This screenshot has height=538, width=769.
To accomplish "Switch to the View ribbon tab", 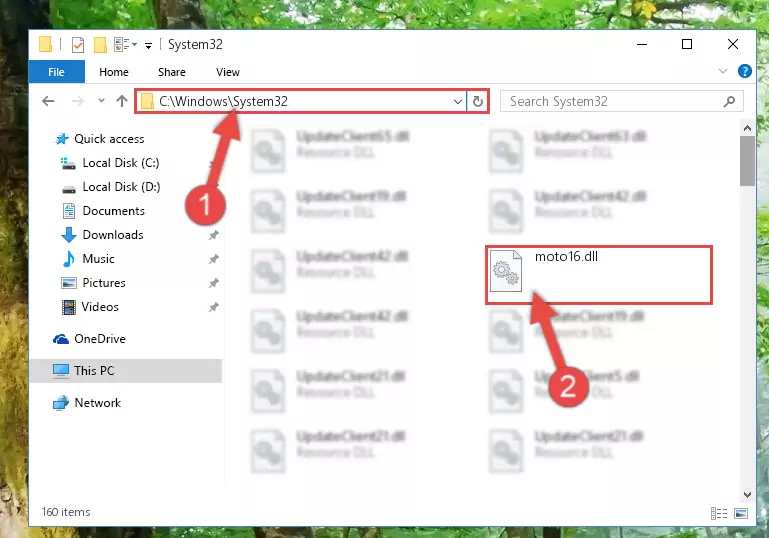I will (x=228, y=72).
